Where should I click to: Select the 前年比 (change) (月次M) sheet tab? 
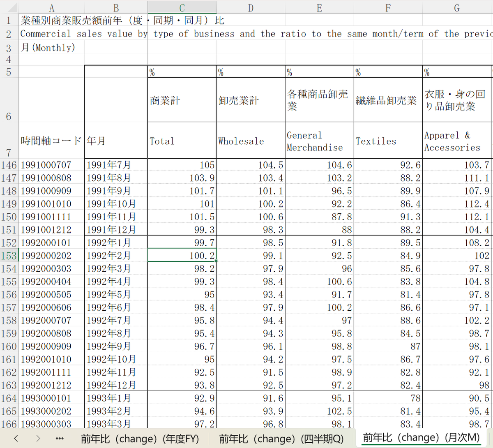[421, 438]
